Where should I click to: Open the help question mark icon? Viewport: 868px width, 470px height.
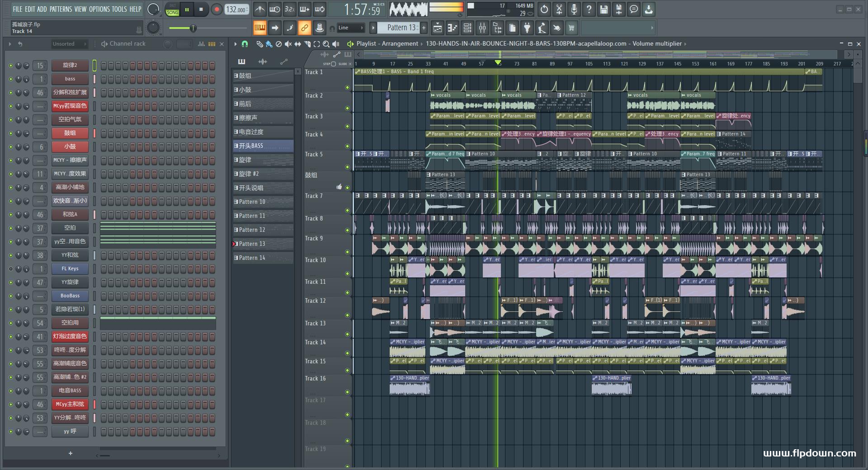click(x=589, y=9)
